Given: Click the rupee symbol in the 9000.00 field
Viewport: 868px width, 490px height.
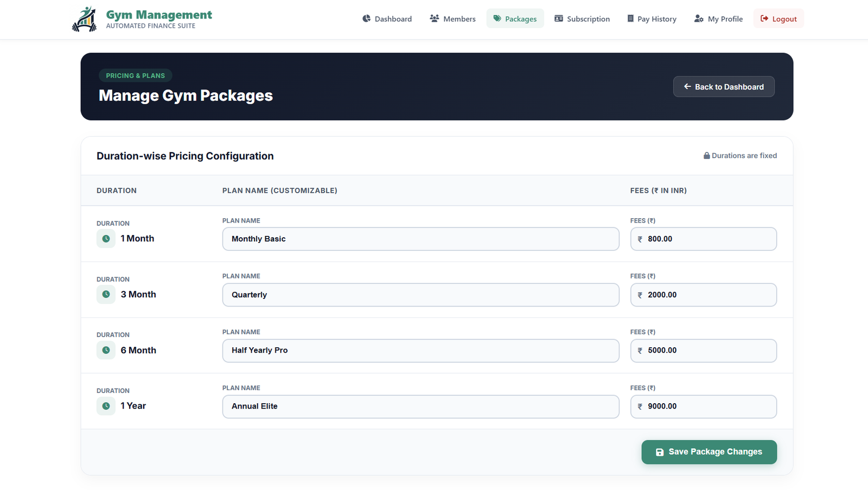Looking at the screenshot, I should pyautogui.click(x=640, y=406).
